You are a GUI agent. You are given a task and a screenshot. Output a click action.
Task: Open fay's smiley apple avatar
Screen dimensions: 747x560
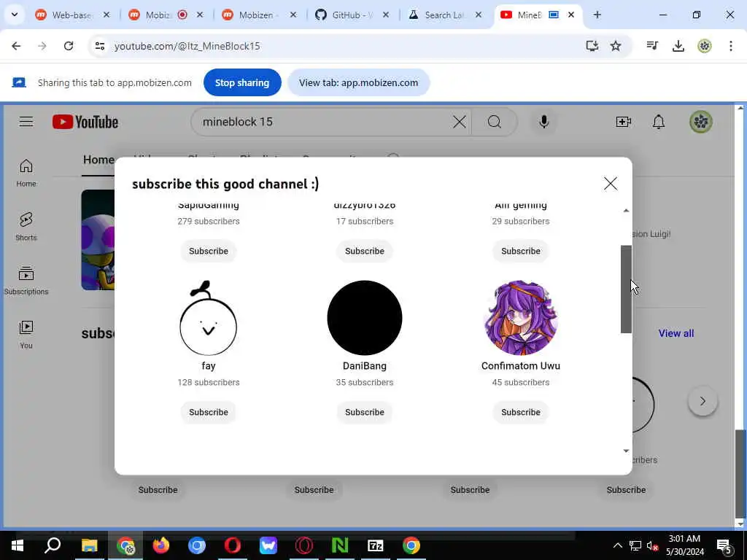(208, 318)
